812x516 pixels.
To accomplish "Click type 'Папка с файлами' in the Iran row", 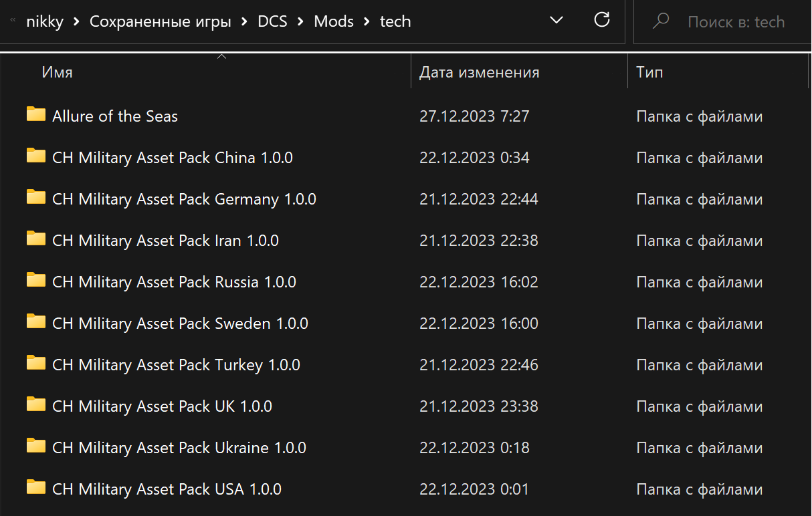I will [x=700, y=241].
